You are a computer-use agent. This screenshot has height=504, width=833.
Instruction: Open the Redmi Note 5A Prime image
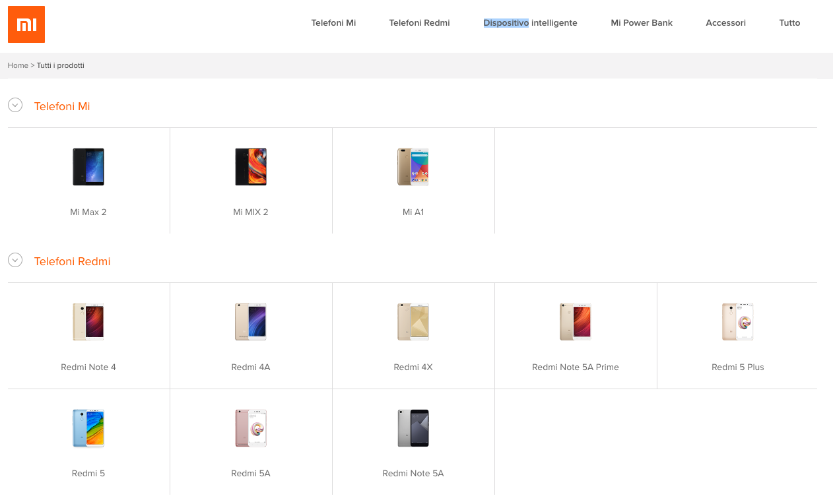coord(576,322)
